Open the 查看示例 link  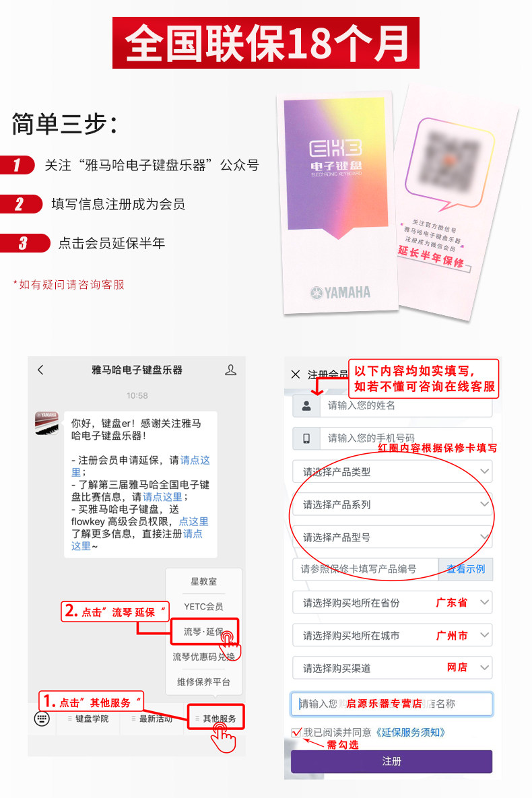(466, 569)
